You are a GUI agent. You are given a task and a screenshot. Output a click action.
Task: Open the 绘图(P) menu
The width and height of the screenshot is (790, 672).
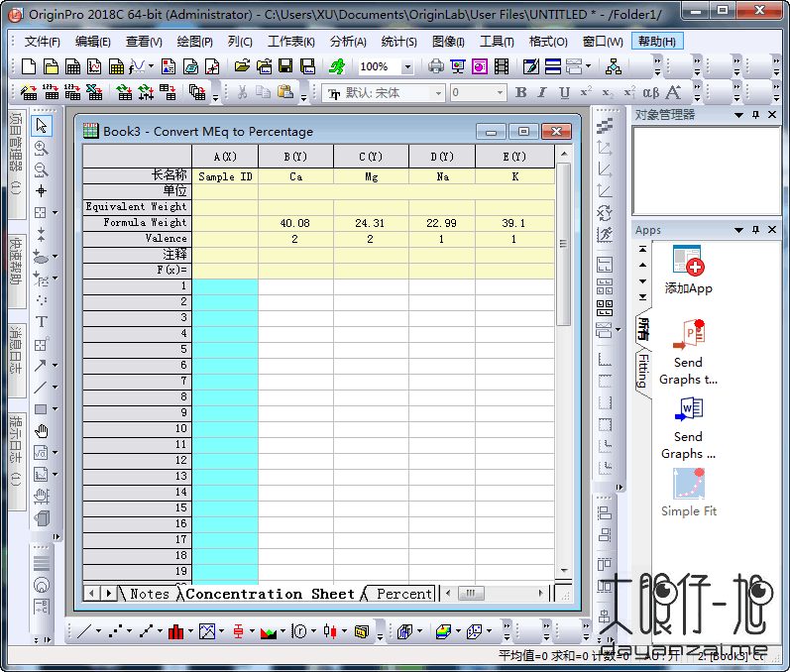click(x=194, y=42)
